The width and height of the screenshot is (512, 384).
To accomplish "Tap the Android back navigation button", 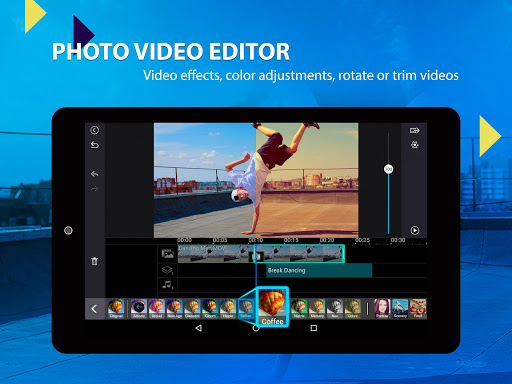I will coord(199,328).
